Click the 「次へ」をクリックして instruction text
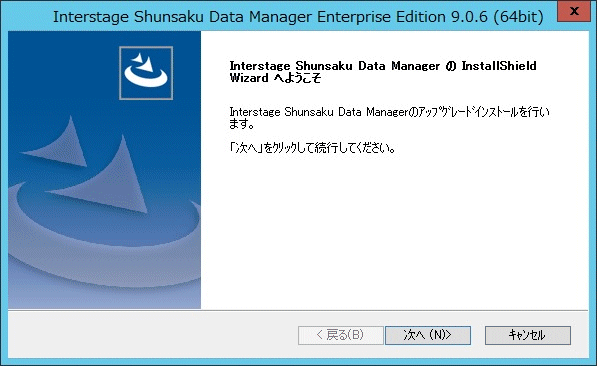 tap(312, 148)
